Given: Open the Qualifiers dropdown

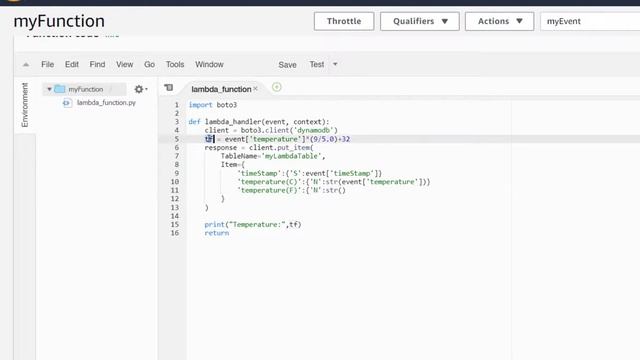Looking at the screenshot, I should [420, 21].
